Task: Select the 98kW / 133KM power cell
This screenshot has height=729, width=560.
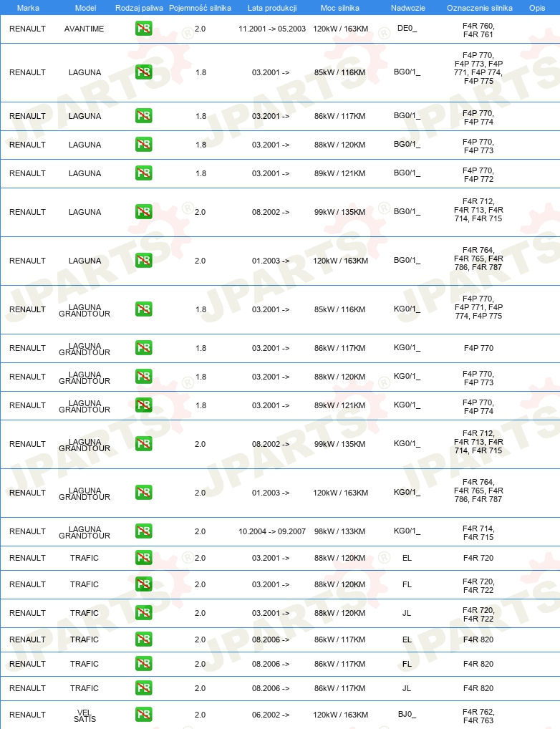Action: click(x=339, y=531)
